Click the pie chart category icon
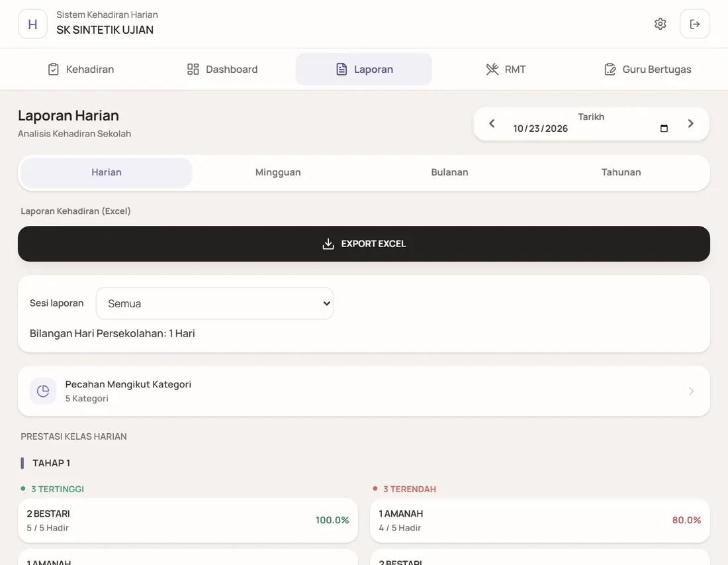This screenshot has height=565, width=728. [43, 391]
